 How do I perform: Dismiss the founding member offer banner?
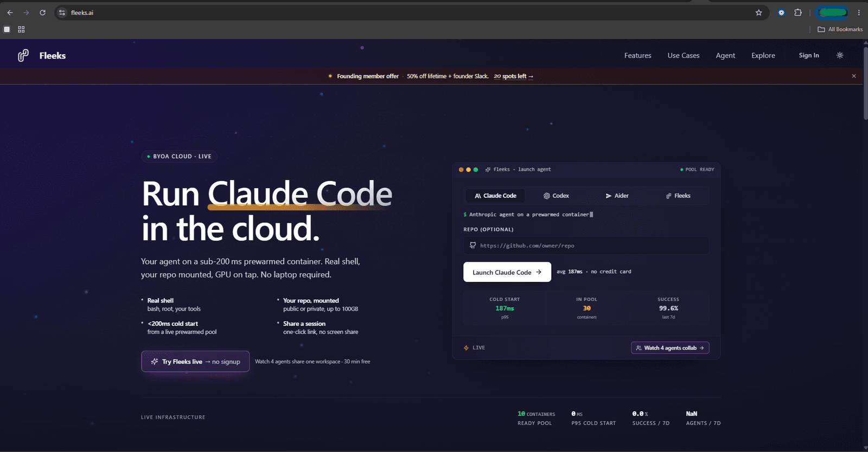854,76
